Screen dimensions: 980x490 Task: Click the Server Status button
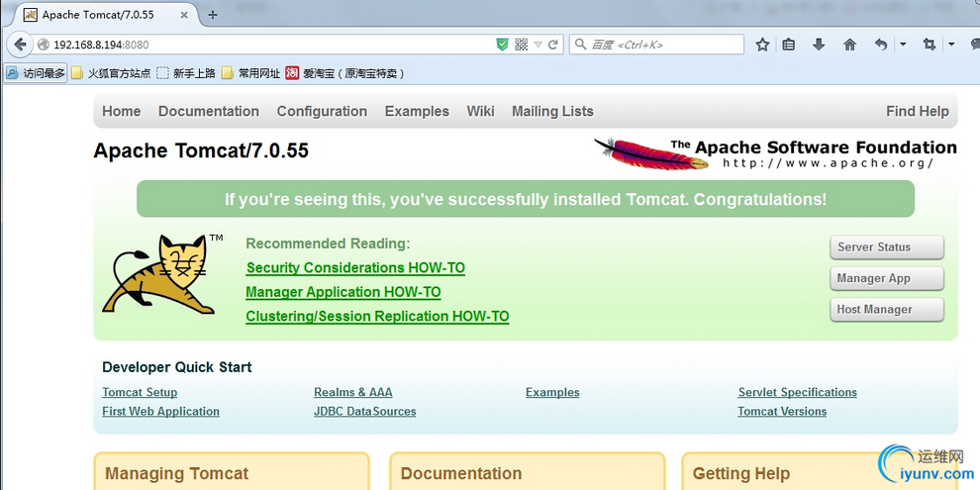click(x=887, y=247)
